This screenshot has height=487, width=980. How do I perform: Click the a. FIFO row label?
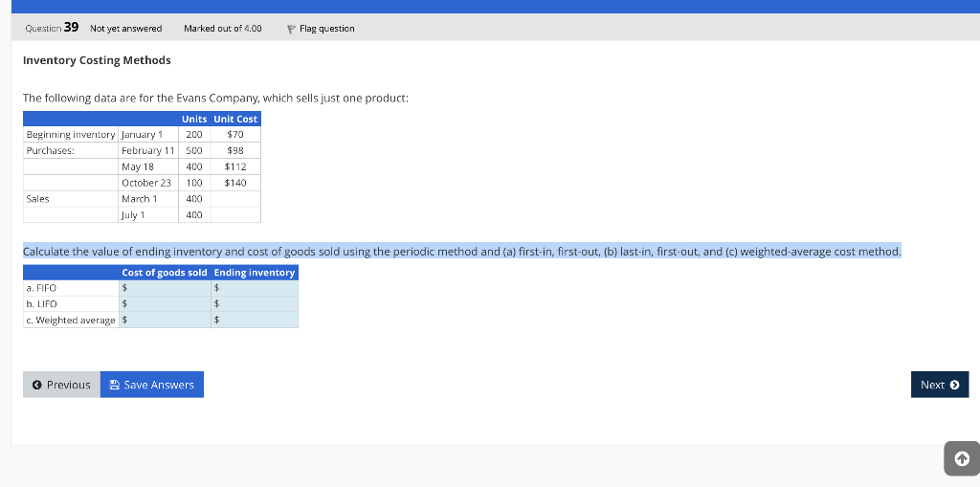(71, 288)
